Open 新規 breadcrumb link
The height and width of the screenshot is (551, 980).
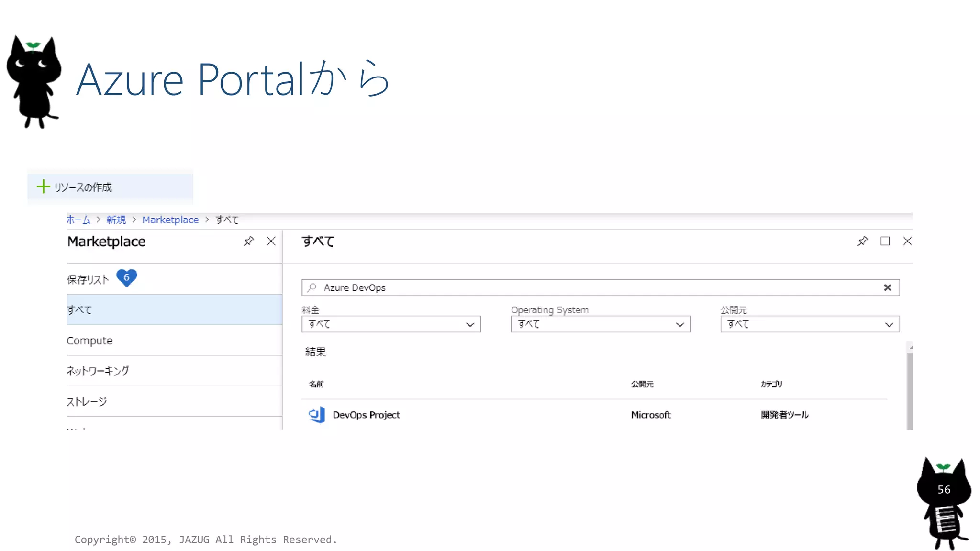click(x=116, y=220)
